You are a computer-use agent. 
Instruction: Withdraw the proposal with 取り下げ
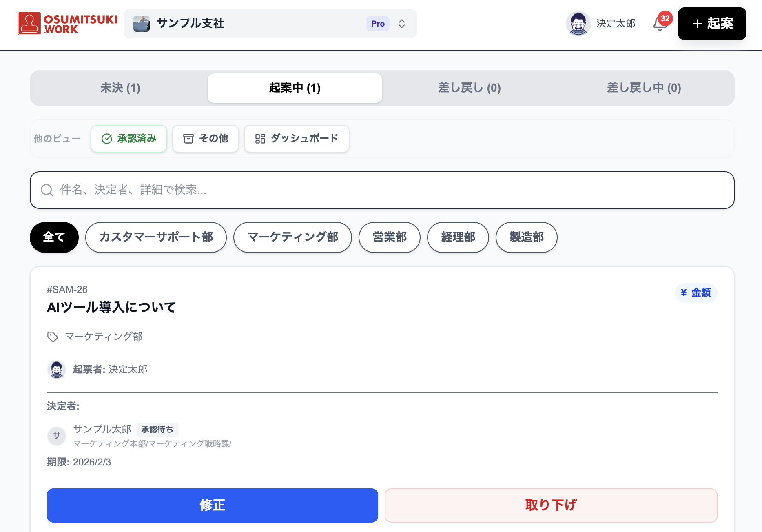551,505
